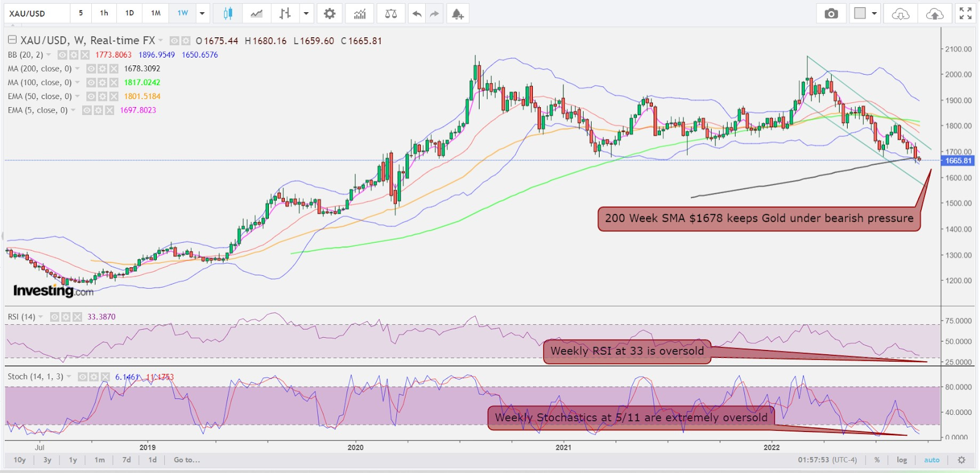The image size is (980, 473).
Task: Expand the EMA (50, close, 0) dropdown arrow
Action: pyautogui.click(x=78, y=96)
